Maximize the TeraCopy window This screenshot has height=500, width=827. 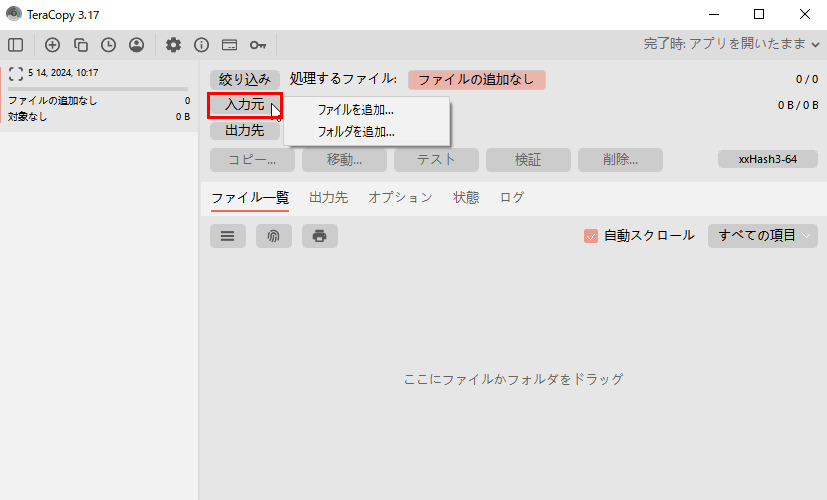click(x=759, y=14)
